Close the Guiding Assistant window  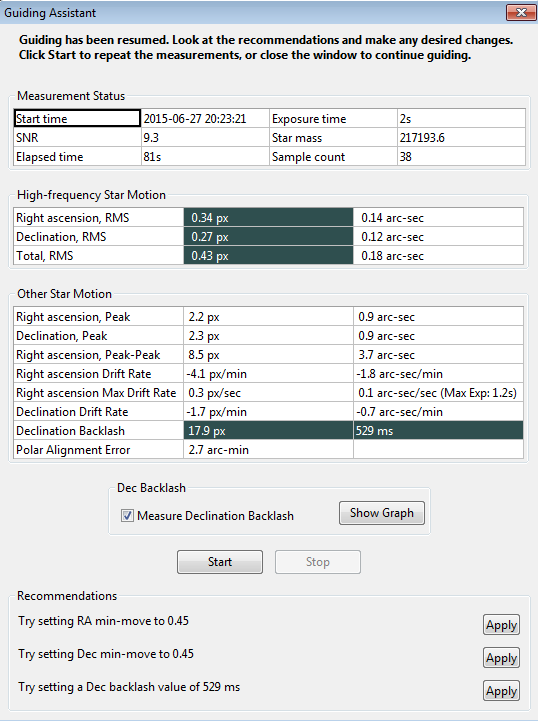[521, 12]
